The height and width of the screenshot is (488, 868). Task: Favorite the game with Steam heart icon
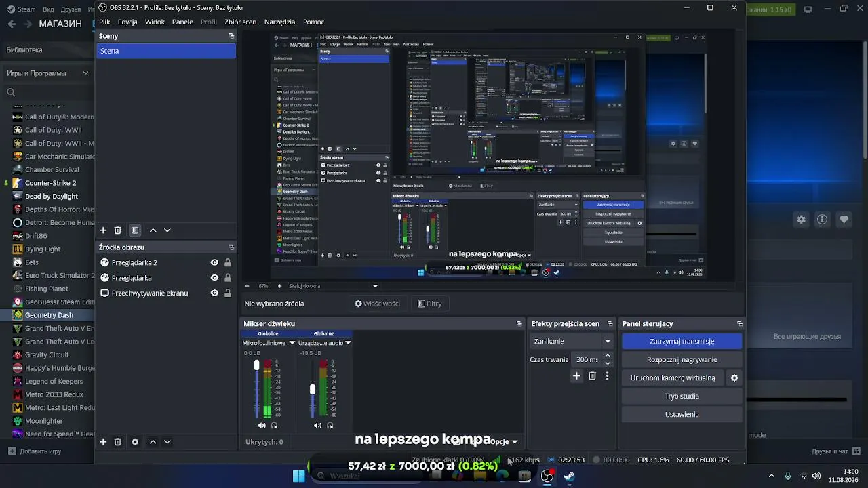pos(844,220)
